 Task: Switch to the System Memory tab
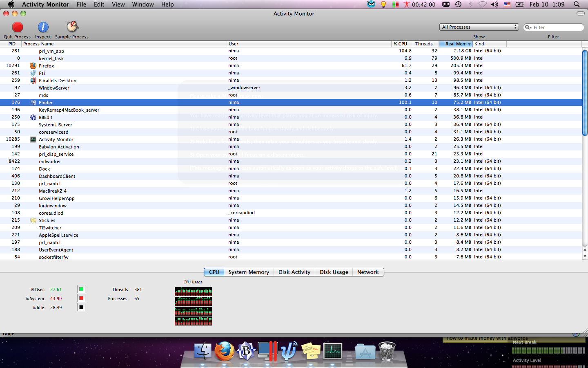(249, 272)
